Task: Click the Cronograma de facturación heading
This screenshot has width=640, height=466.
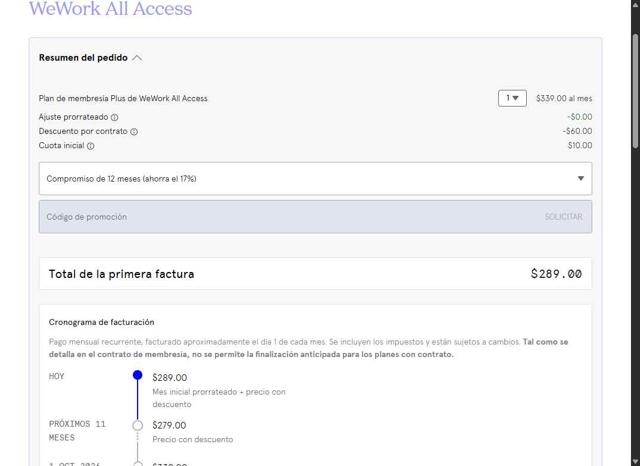Action: click(x=101, y=322)
